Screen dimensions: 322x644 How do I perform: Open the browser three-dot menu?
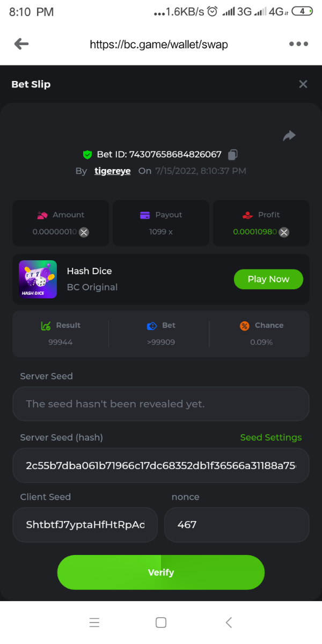(x=298, y=44)
